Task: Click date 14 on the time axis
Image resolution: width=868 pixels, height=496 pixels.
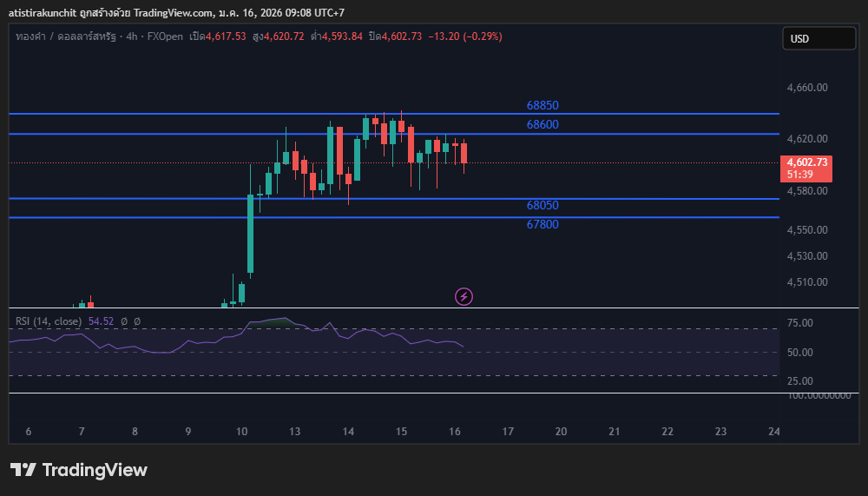Action: pyautogui.click(x=348, y=432)
